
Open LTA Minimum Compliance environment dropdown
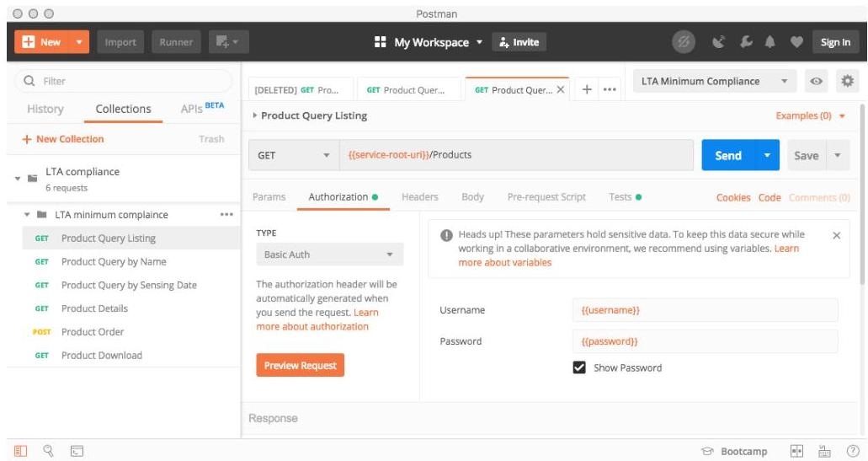[x=715, y=81]
